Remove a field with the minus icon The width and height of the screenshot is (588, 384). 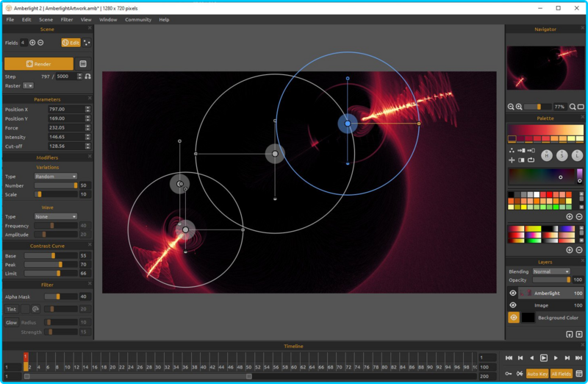tap(40, 43)
